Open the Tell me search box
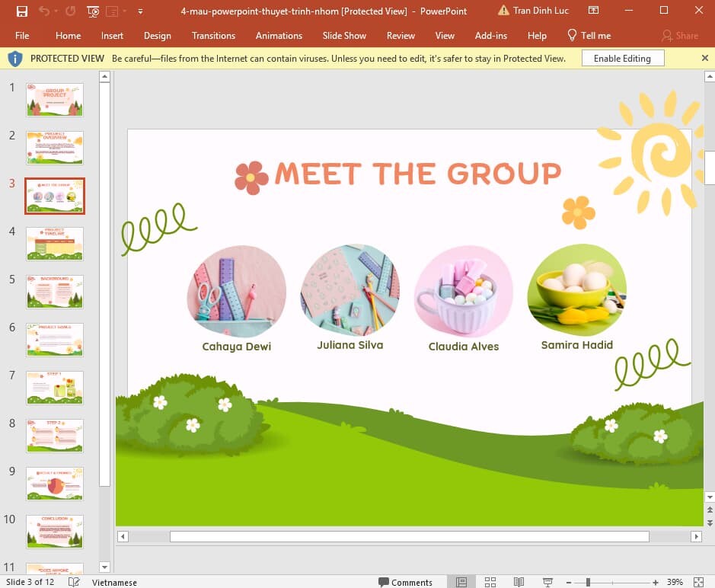The width and height of the screenshot is (715, 588). [589, 35]
